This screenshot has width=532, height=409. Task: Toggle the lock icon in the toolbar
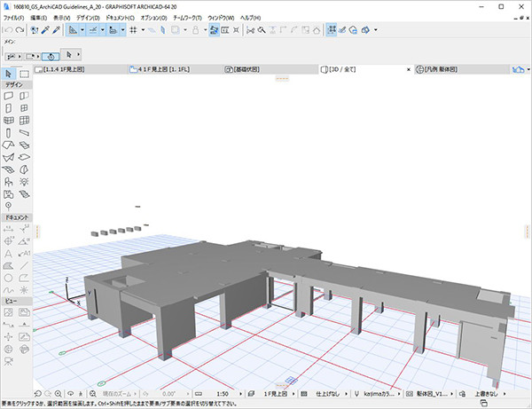click(195, 30)
